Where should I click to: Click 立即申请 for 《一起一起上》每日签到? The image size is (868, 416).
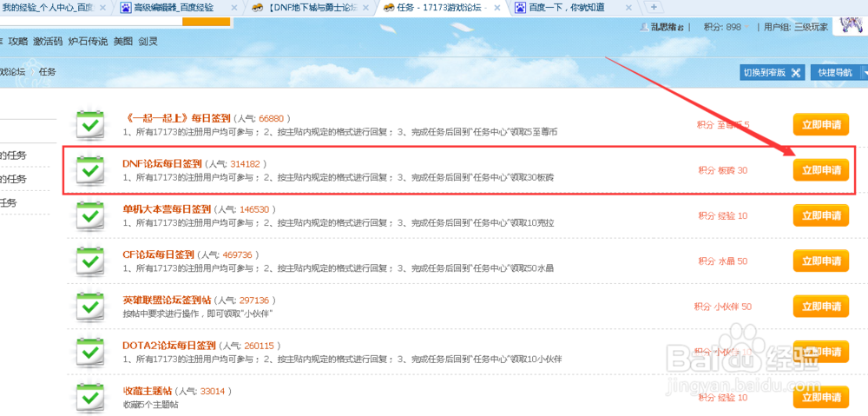[821, 125]
